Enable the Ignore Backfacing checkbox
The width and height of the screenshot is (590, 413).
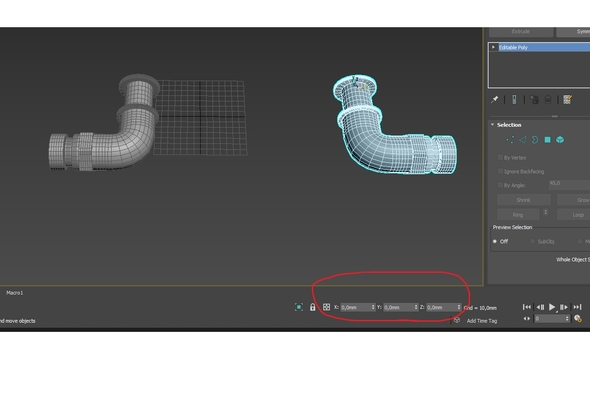500,172
